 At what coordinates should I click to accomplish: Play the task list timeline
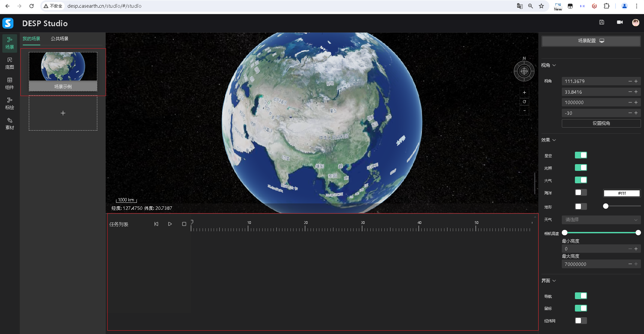(x=170, y=224)
